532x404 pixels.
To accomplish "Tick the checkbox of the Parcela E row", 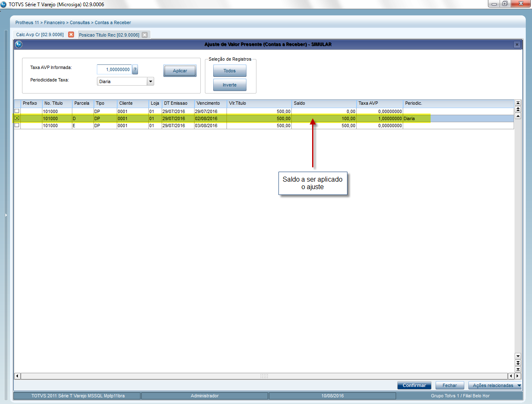I will (17, 125).
